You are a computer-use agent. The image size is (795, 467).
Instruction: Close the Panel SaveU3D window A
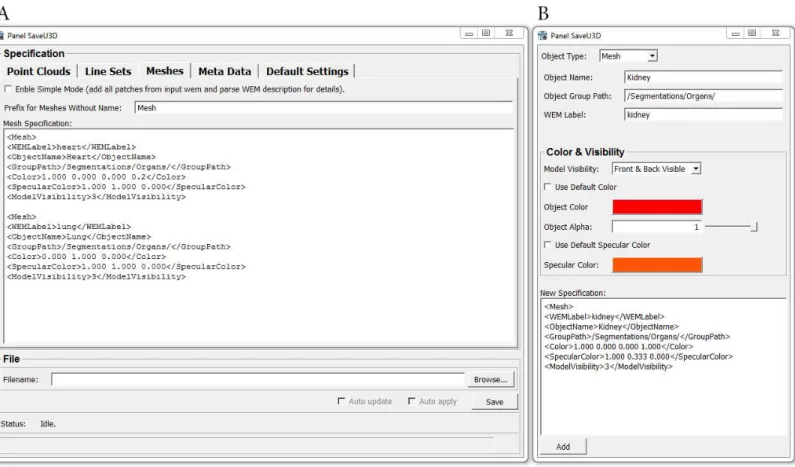[509, 33]
